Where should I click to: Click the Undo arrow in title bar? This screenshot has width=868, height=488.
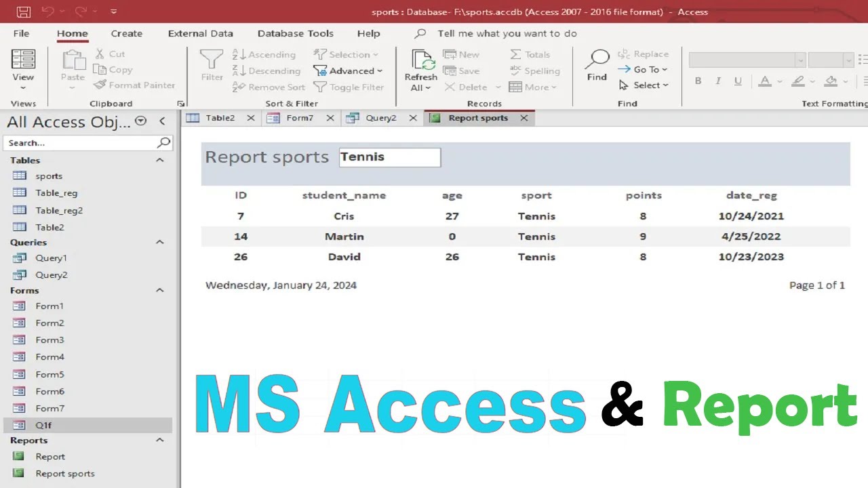(x=47, y=12)
